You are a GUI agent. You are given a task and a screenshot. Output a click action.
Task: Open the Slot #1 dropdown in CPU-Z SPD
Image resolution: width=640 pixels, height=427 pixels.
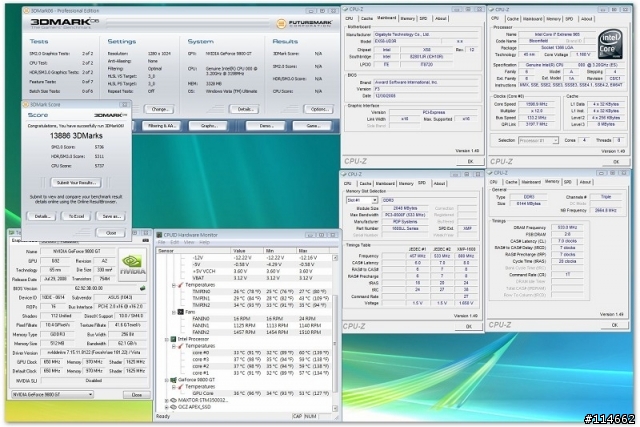(362, 200)
